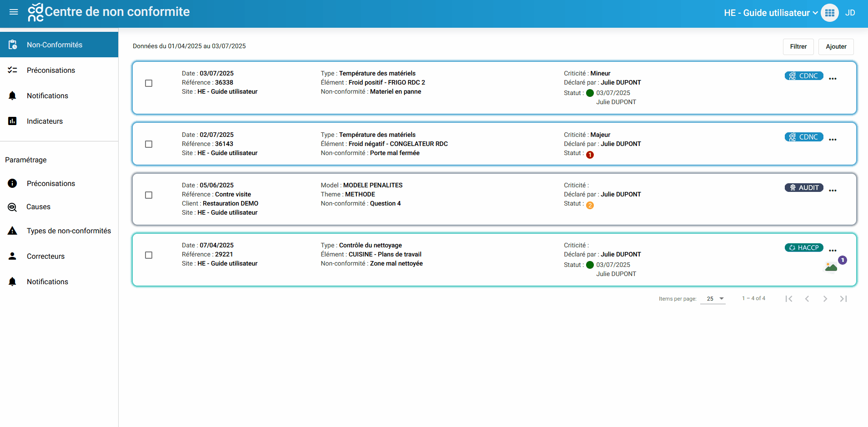
Task: Open more options for reference 36338
Action: point(833,79)
